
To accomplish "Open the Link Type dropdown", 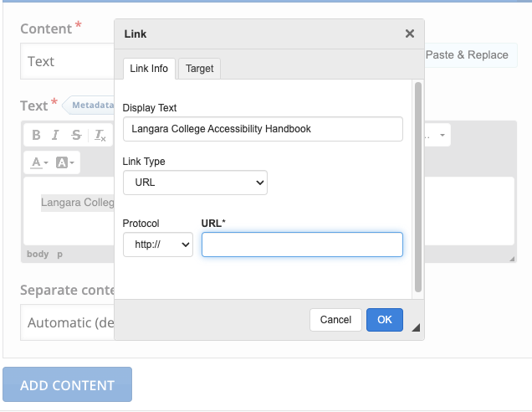I will point(195,182).
